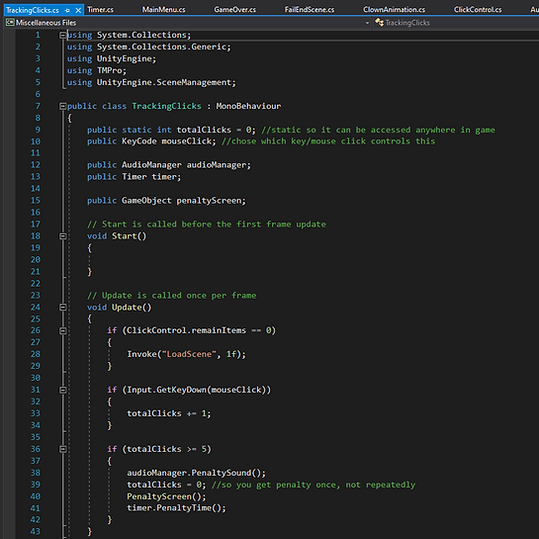539x539 pixels.
Task: Click the "LoadScene" string literal
Action: [189, 354]
